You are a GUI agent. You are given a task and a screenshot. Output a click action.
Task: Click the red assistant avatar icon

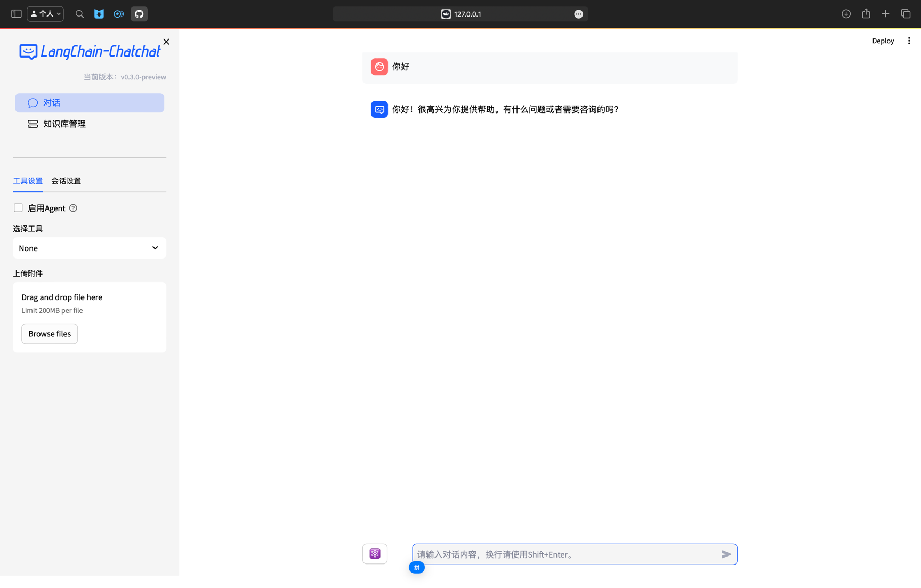(x=379, y=67)
